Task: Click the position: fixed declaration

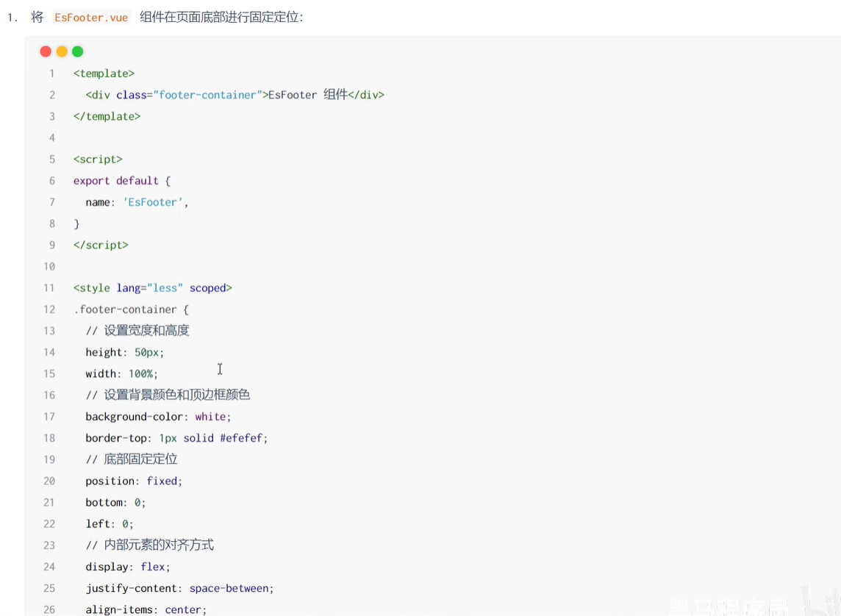Action: pyautogui.click(x=134, y=481)
